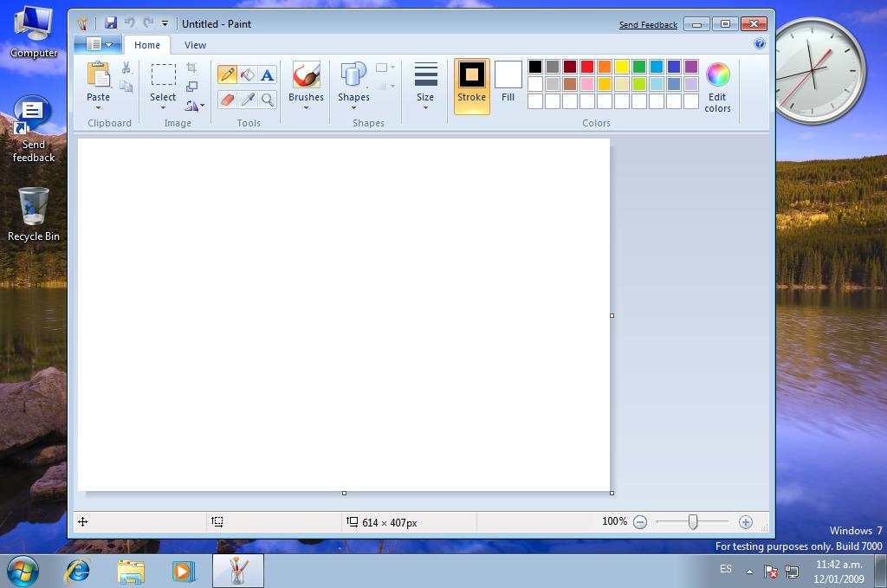Screen dimensions: 887x588
Task: Activate the Eraser tool
Action: point(227,100)
